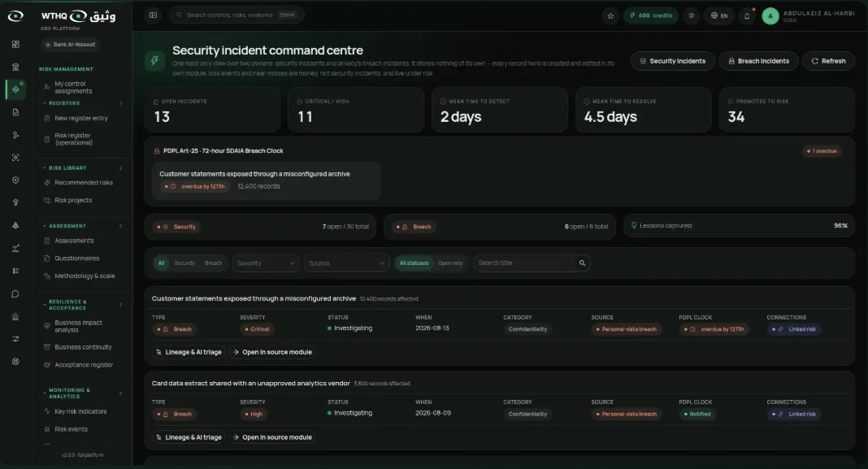Switch to the Open only status filter

tap(450, 263)
